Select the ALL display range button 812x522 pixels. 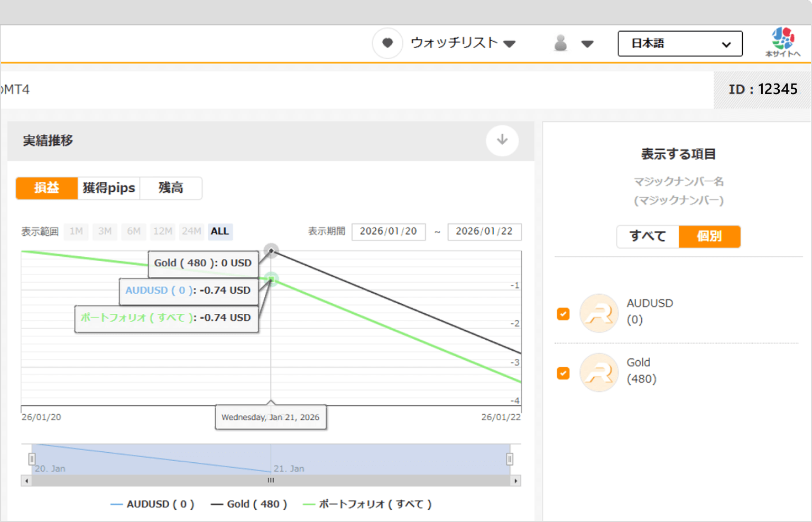220,231
